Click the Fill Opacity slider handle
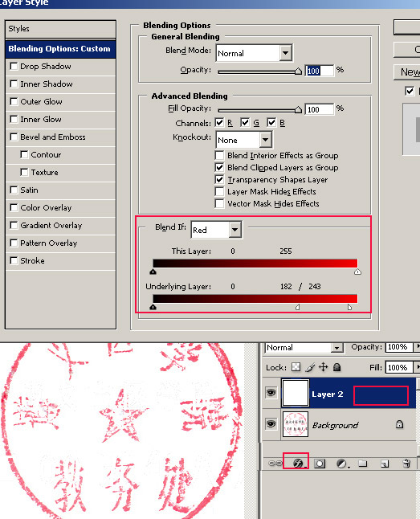 tap(298, 109)
